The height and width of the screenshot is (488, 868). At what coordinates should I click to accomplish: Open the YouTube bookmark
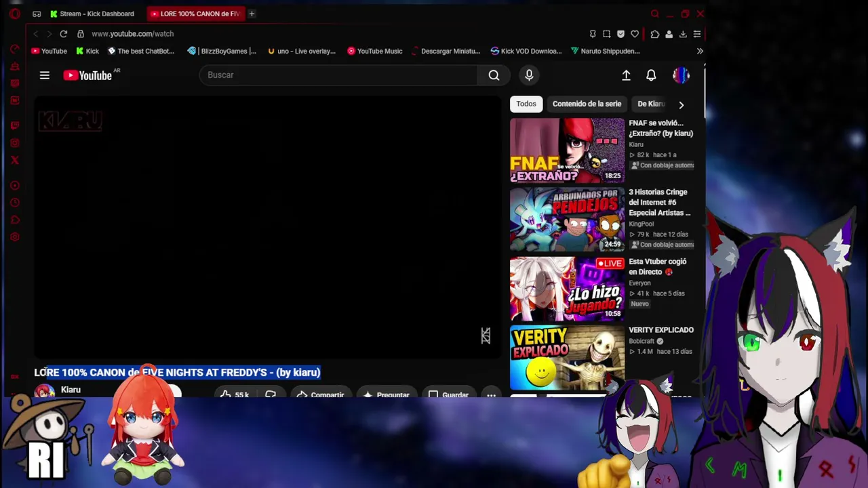tap(49, 51)
